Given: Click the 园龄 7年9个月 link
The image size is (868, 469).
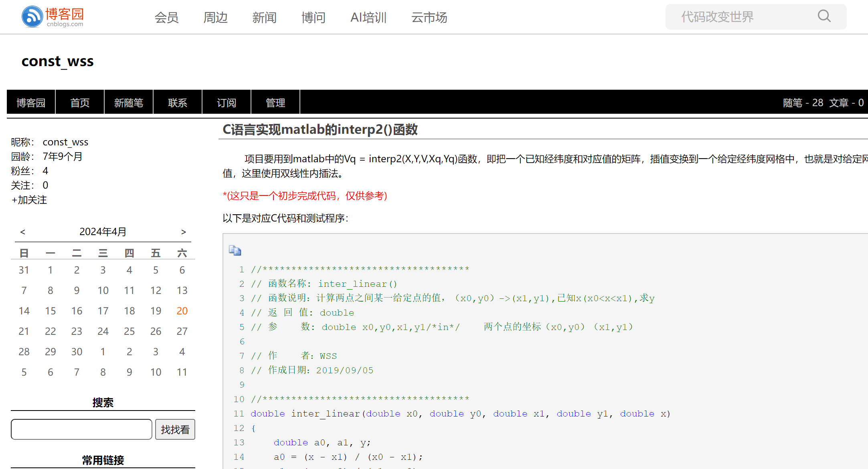Looking at the screenshot, I should coord(63,157).
